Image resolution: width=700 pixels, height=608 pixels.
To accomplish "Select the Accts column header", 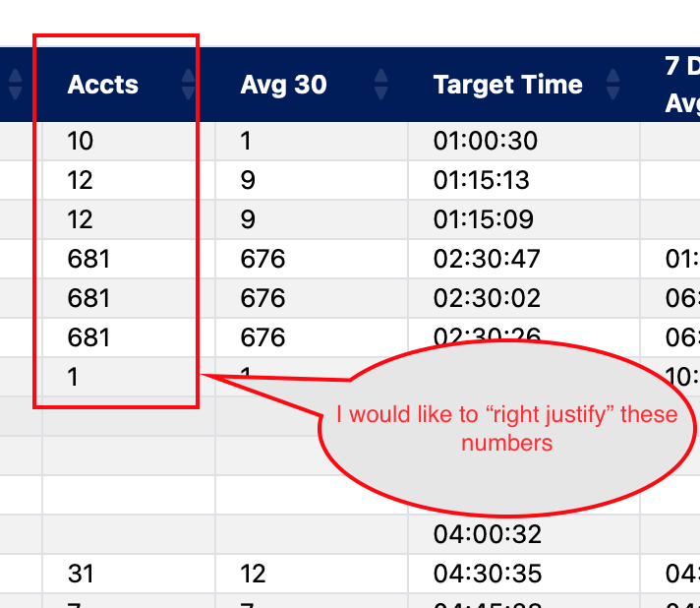I will coord(102,84).
